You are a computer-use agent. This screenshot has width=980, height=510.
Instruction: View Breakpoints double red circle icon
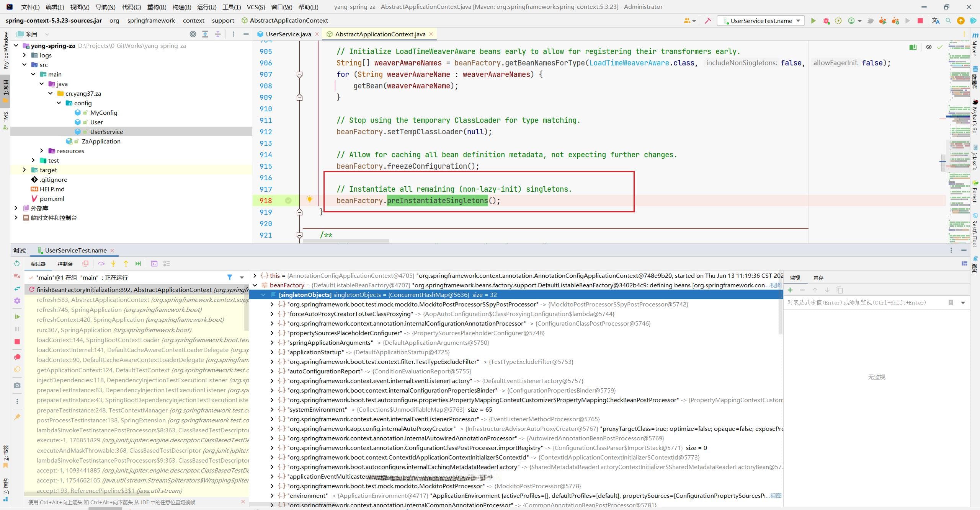point(17,357)
